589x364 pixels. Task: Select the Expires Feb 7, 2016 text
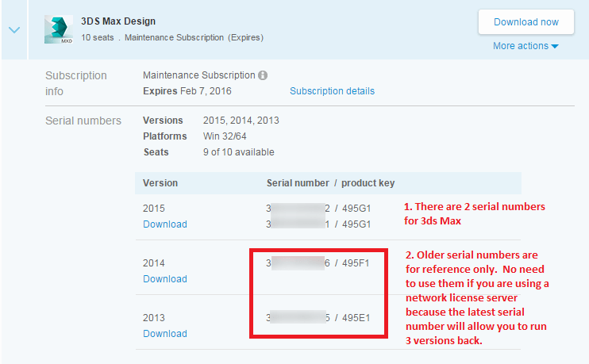click(187, 91)
